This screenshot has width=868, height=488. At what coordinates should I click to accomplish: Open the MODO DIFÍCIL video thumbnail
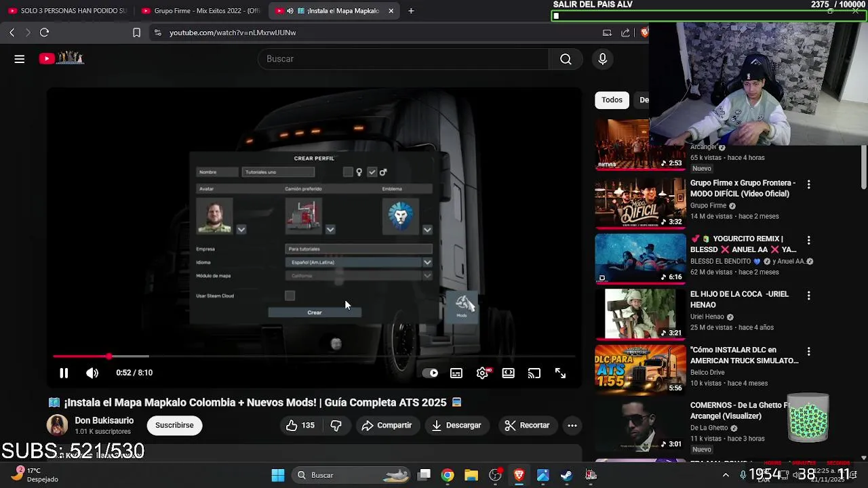tap(640, 202)
